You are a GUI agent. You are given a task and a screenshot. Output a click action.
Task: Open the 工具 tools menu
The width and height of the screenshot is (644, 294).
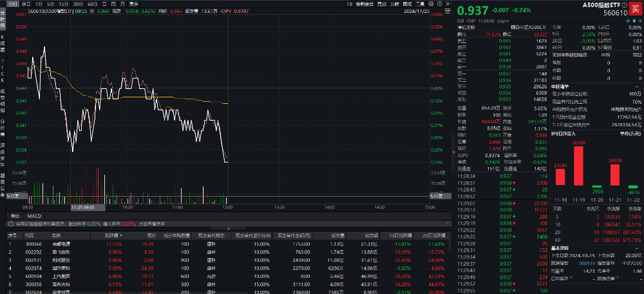pyautogui.click(x=419, y=4)
